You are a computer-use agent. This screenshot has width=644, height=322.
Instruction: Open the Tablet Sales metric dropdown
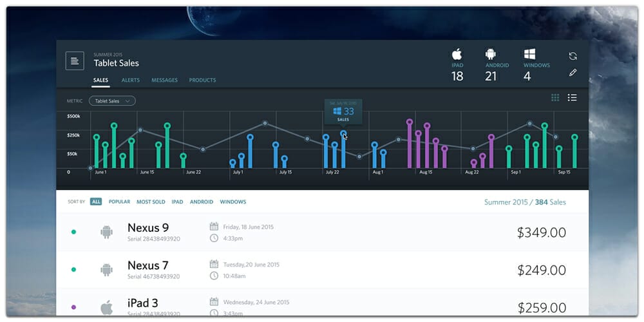pos(112,100)
